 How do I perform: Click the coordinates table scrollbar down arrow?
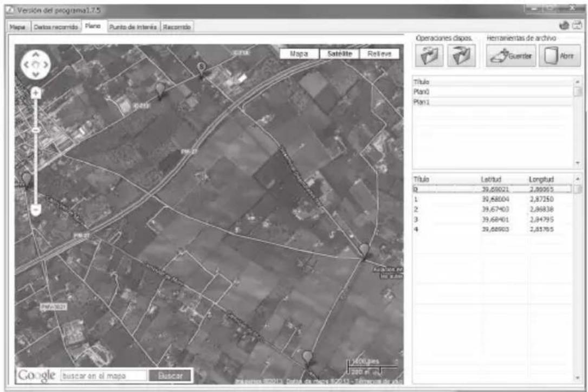tap(578, 378)
